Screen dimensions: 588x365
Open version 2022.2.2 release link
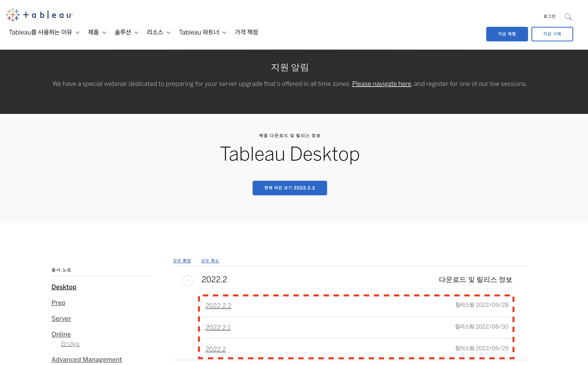218,306
